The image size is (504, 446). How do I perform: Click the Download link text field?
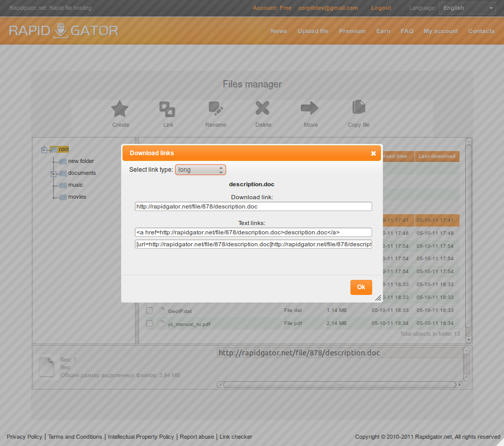click(253, 206)
